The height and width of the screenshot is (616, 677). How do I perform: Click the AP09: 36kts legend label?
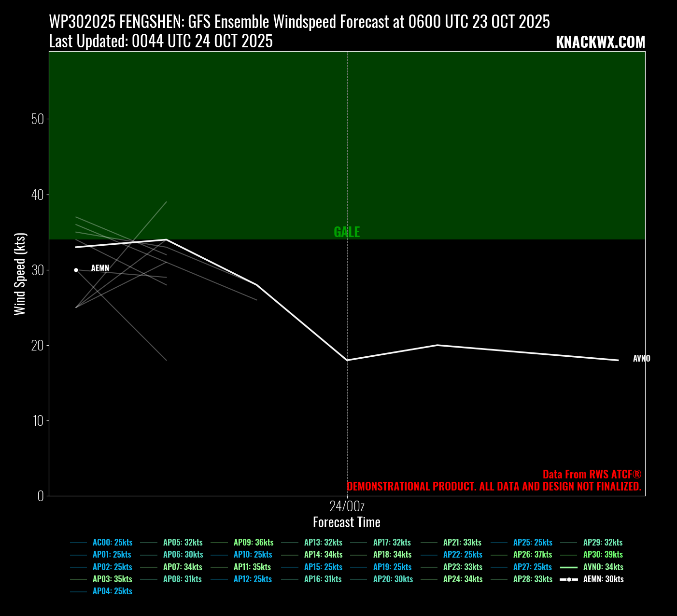coord(254,543)
